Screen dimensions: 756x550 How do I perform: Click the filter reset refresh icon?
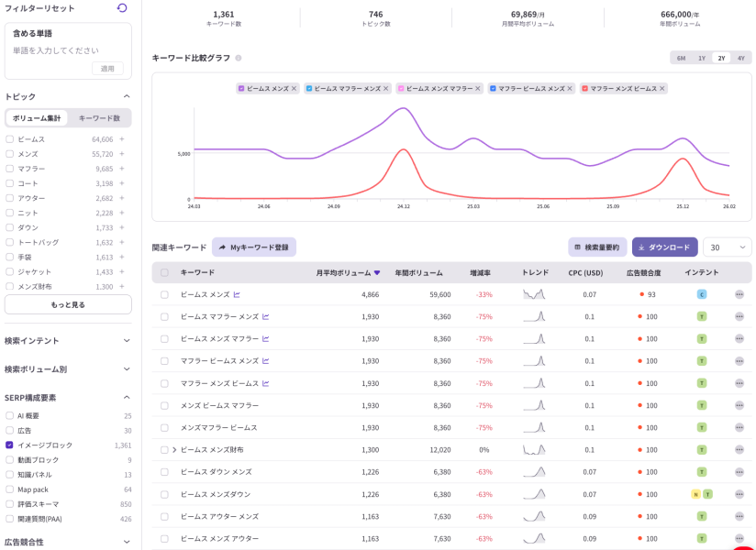coord(122,7)
